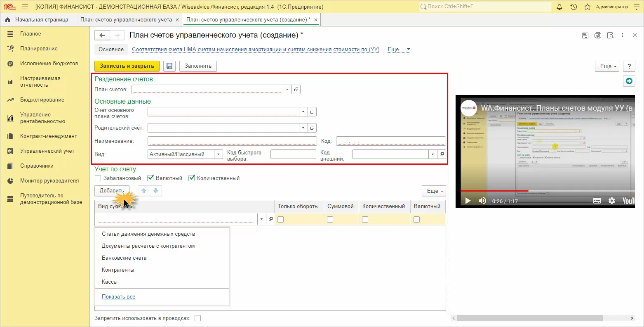This screenshot has width=644, height=327.
Task: Open video settings gear icon
Action: [x=612, y=201]
